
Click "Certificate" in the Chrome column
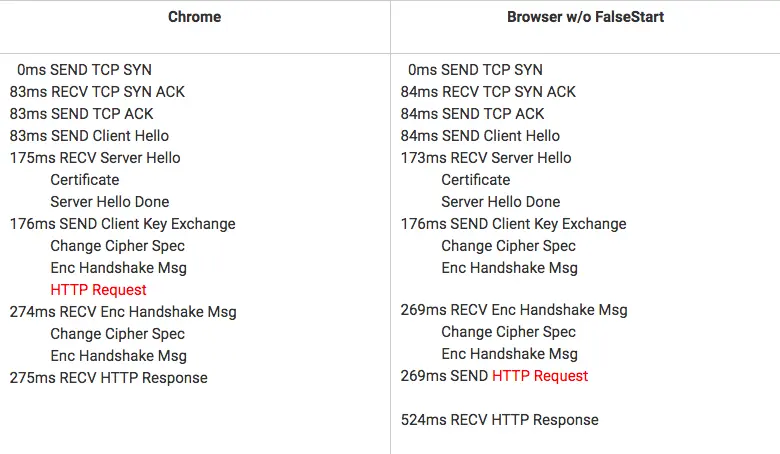(85, 180)
